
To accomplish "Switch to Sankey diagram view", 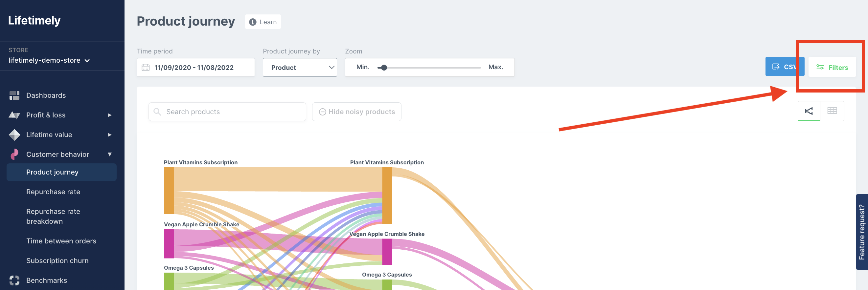I will coord(809,111).
